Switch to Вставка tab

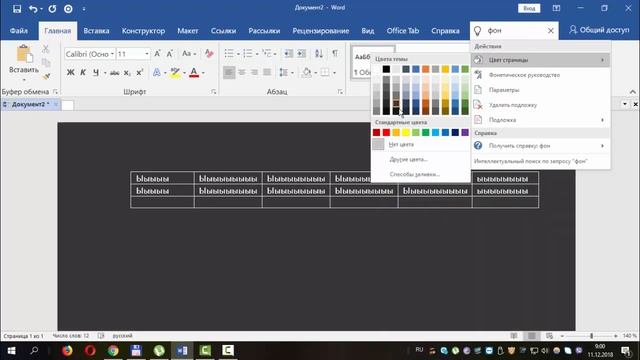tap(96, 31)
